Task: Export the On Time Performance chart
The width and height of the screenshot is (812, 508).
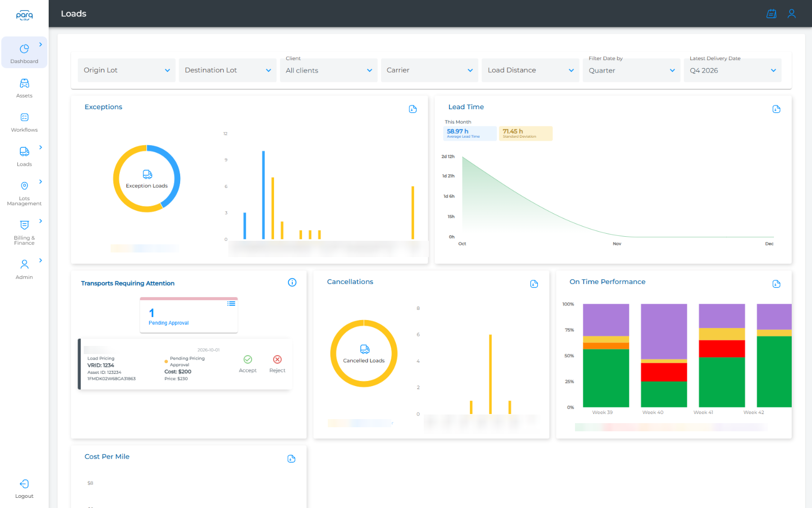Action: pos(776,284)
